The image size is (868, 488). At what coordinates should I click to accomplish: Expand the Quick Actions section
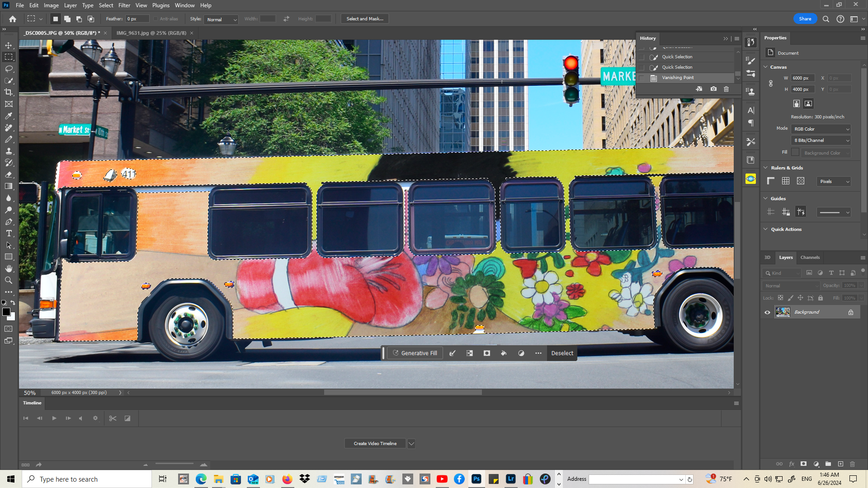(x=766, y=229)
